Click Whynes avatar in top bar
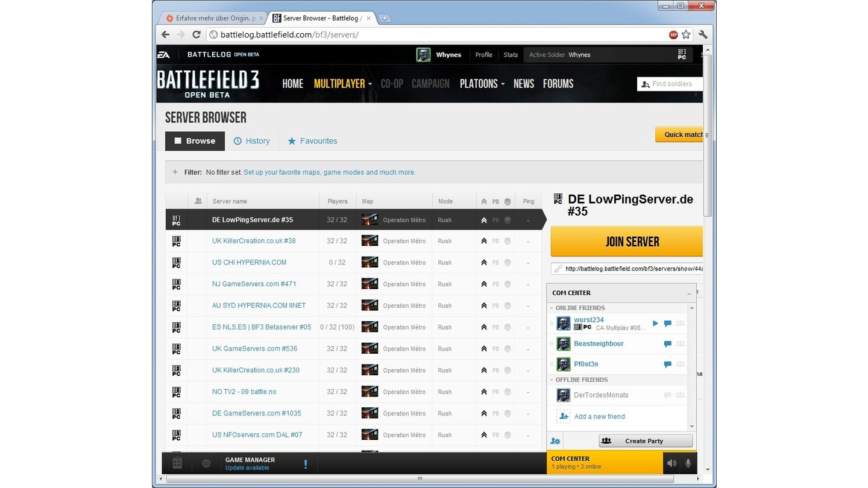Viewport: 868px width, 488px height. (424, 55)
